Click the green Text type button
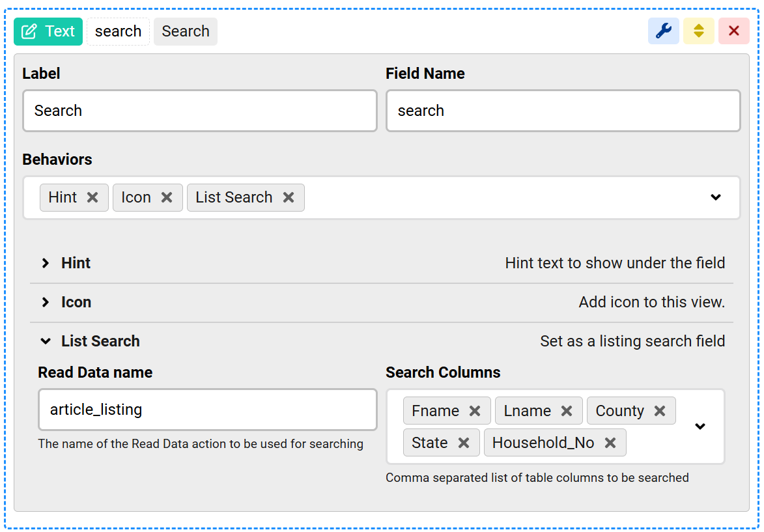 click(x=48, y=31)
